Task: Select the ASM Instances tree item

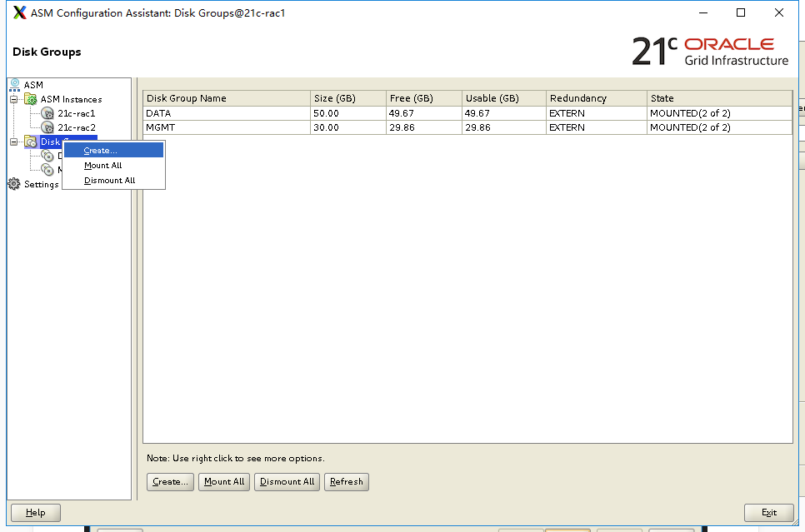Action: [72, 99]
